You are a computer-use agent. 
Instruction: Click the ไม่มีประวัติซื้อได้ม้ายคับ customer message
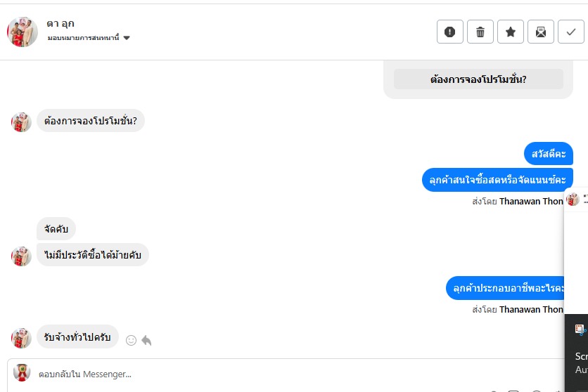click(x=93, y=254)
